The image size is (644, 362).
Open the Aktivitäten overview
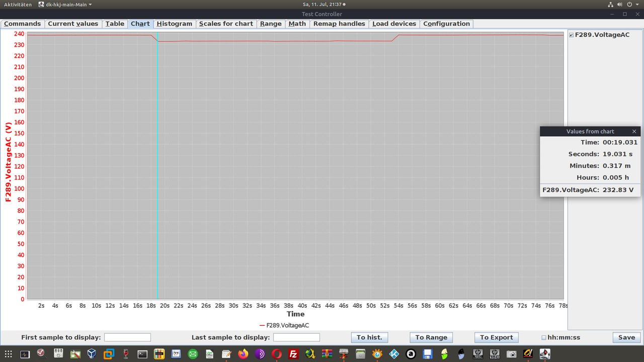coord(18,4)
